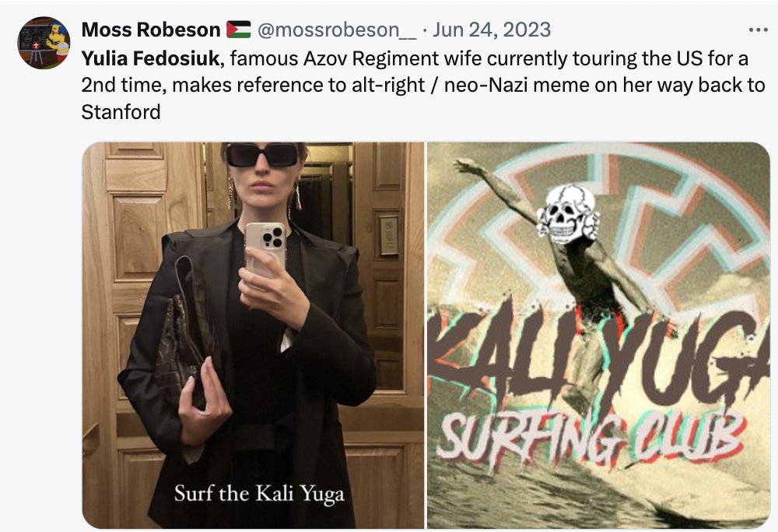Click the Palestinian flag emoji beside the name
This screenshot has width=778, height=532.
coord(239,30)
